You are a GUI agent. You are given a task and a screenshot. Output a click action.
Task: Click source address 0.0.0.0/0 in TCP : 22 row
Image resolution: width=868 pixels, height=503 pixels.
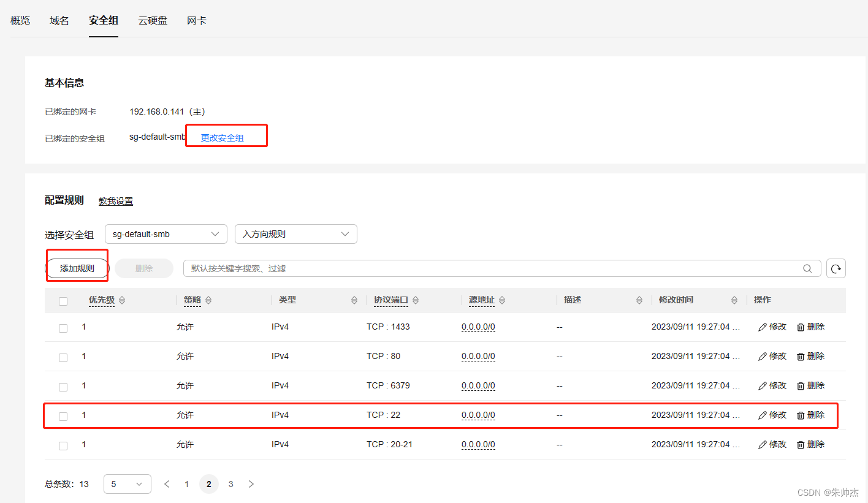coord(478,415)
